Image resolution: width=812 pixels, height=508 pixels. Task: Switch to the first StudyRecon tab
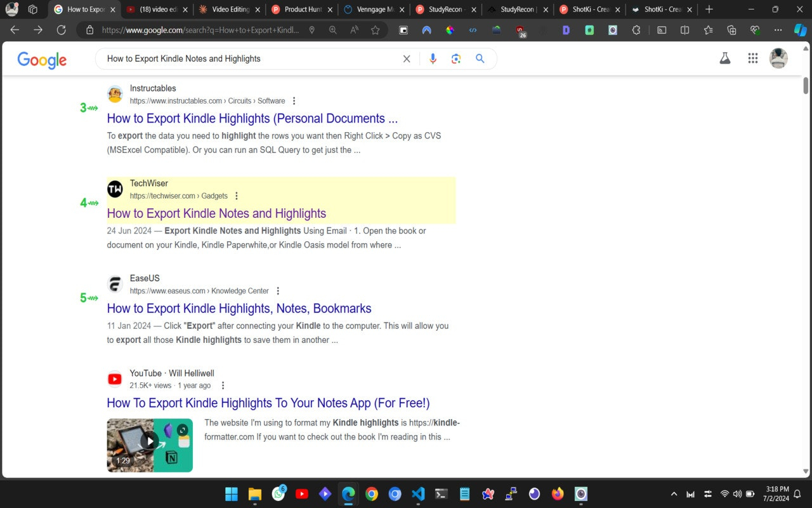pos(446,10)
